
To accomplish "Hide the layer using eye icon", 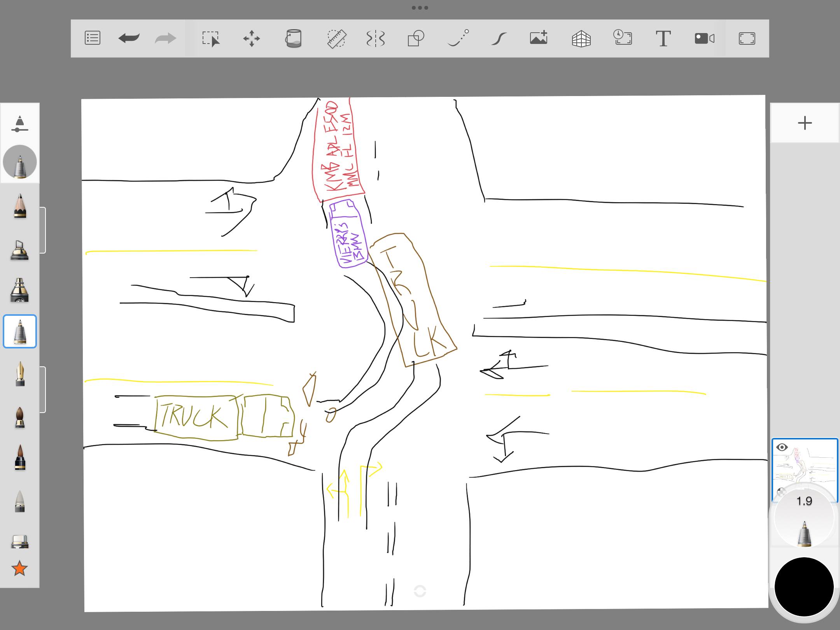I will point(782,447).
